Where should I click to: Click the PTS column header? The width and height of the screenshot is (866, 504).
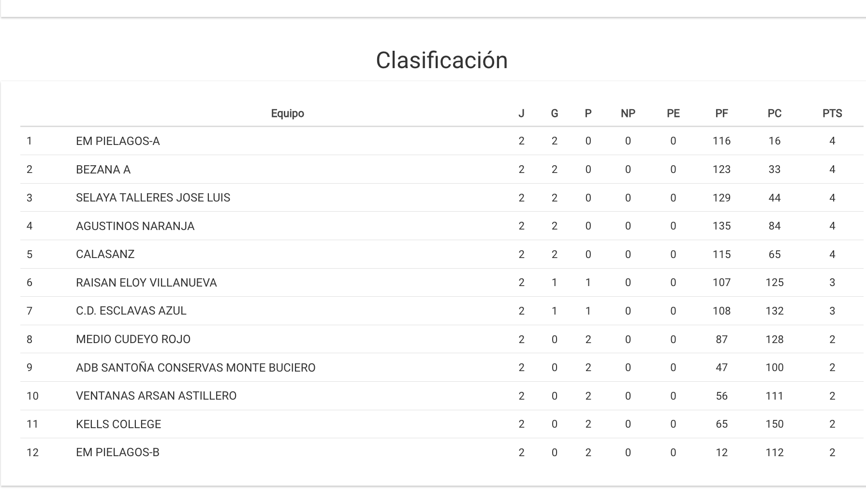click(x=832, y=114)
